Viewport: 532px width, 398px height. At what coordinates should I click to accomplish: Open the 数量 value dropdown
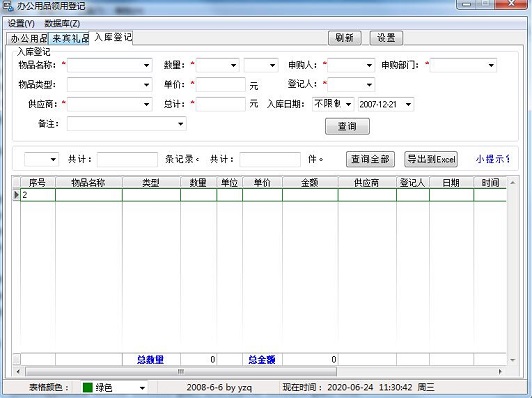pyautogui.click(x=233, y=65)
